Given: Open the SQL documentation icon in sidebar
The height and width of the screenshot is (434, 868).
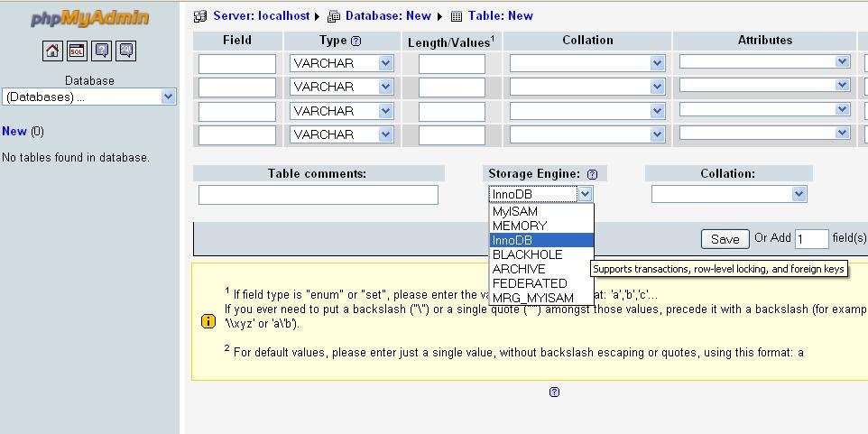Looking at the screenshot, I should 126,51.
